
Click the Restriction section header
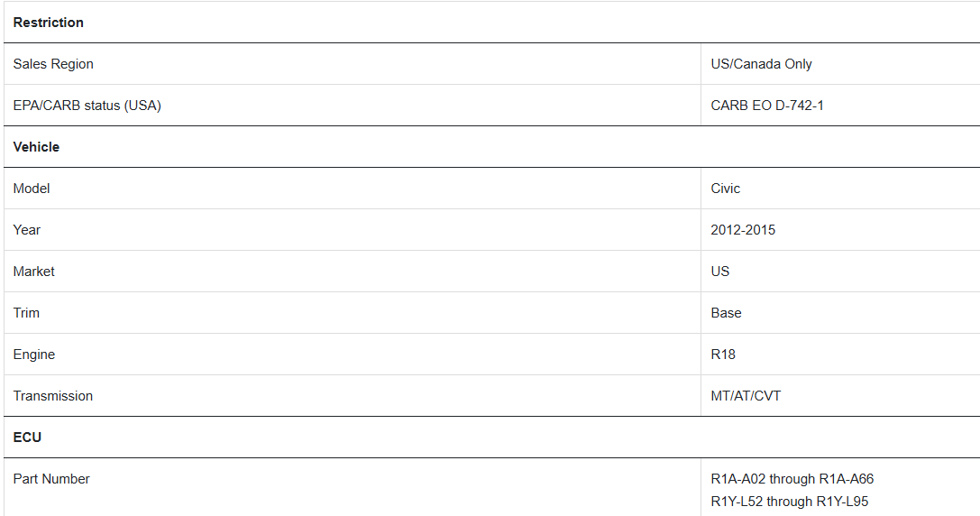(48, 23)
